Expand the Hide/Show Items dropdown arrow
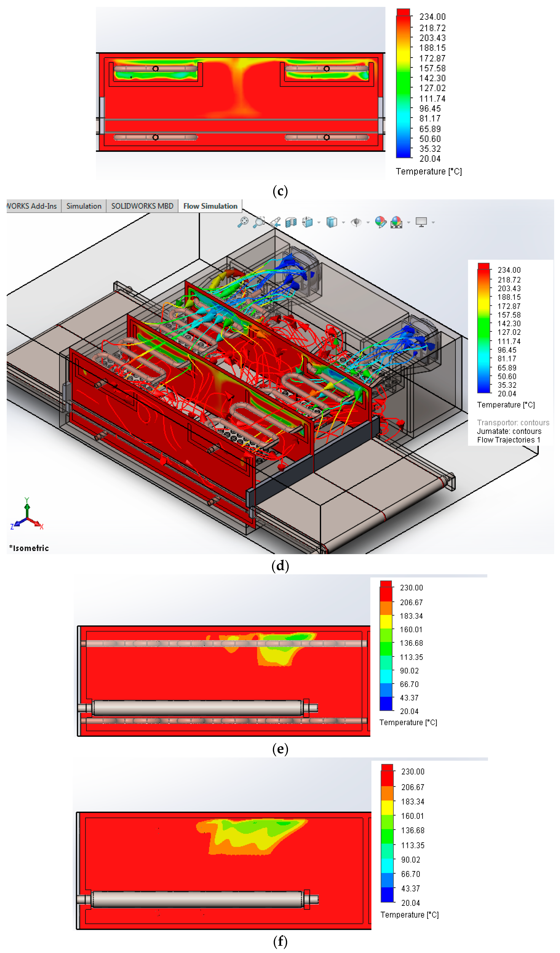Viewport: 560px width, 953px height. (x=368, y=222)
